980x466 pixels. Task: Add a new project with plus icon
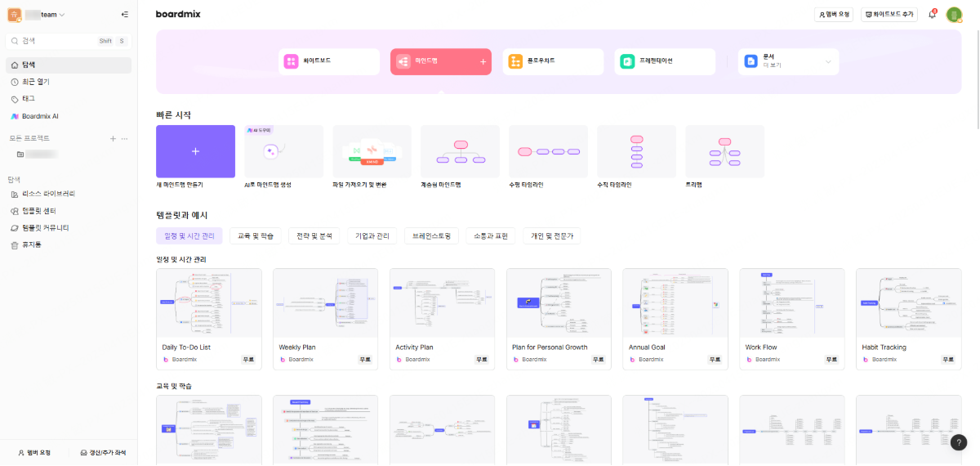tap(113, 138)
